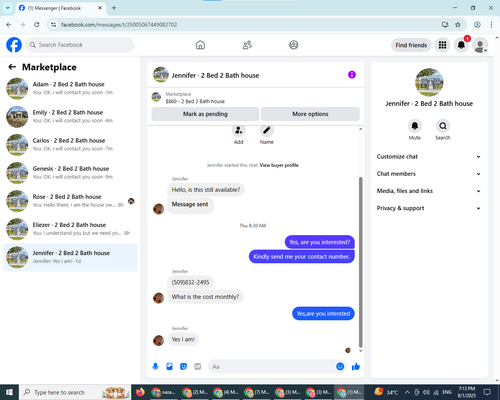Image resolution: width=500 pixels, height=400 pixels.
Task: Open conversation information purple icon
Action: pyautogui.click(x=352, y=75)
